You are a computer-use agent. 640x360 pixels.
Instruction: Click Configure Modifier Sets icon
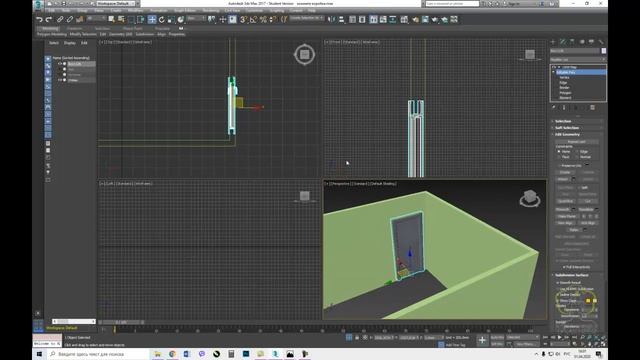(x=592, y=107)
